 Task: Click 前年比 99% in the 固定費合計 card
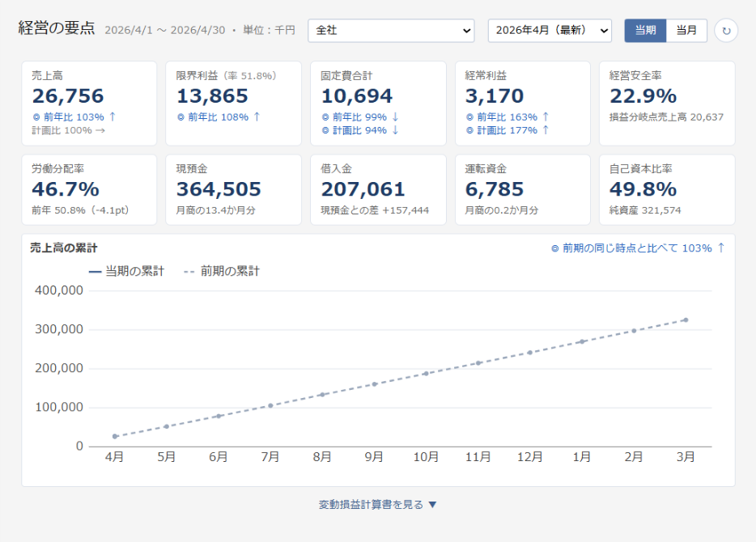[x=359, y=116]
